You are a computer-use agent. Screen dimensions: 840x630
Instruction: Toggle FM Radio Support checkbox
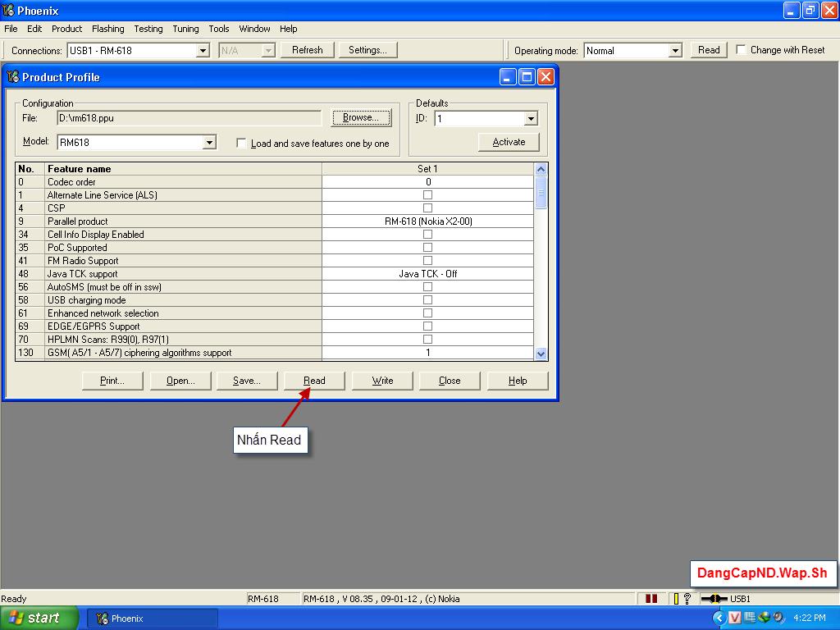coord(427,260)
